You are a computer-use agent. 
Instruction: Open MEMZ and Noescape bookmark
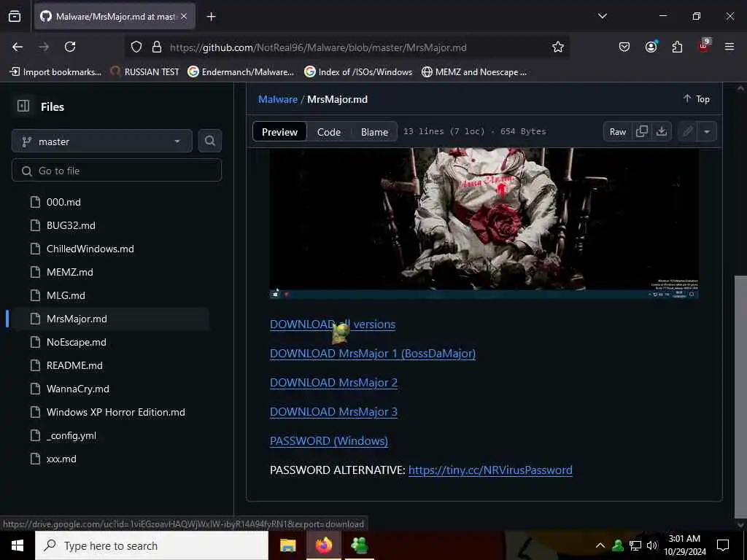point(474,72)
